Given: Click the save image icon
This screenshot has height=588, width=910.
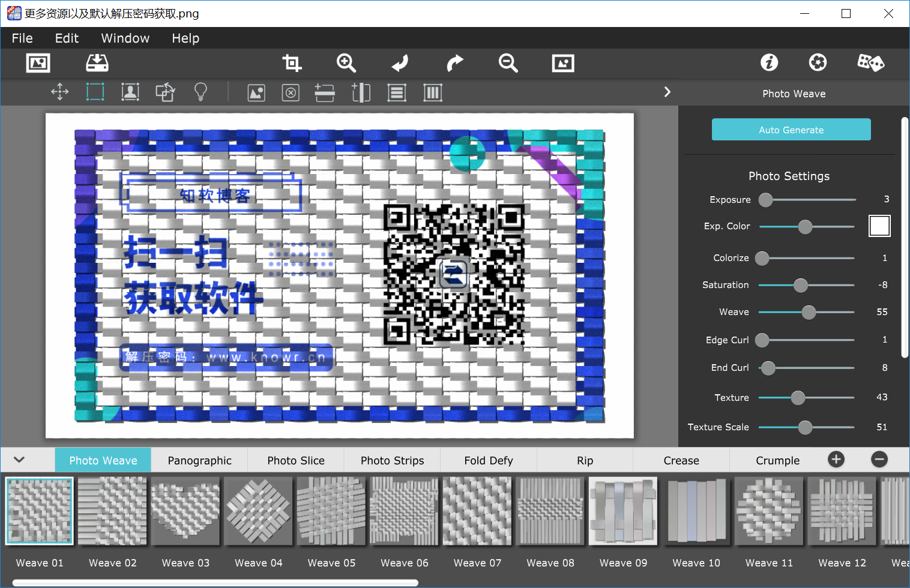Looking at the screenshot, I should click(x=97, y=63).
